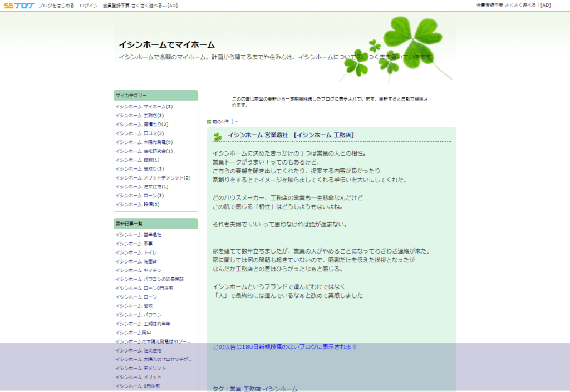Click the SSブログ logo
Image resolution: width=570 pixels, height=392 pixels.
click(x=19, y=6)
